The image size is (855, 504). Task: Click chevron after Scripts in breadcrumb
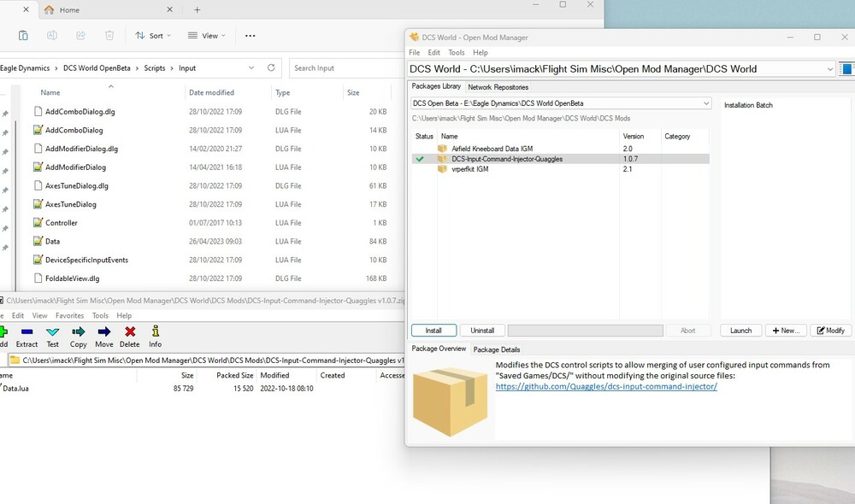click(172, 68)
